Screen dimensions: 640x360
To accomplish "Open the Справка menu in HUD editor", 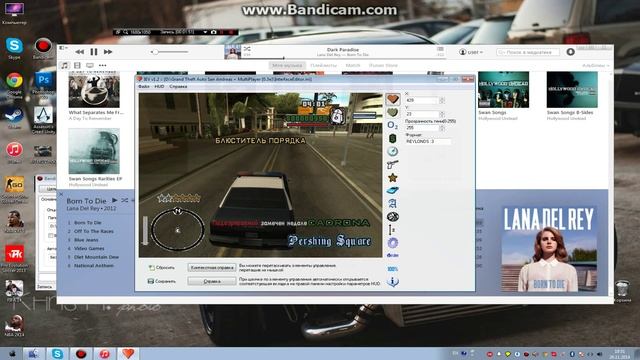I will [178, 87].
